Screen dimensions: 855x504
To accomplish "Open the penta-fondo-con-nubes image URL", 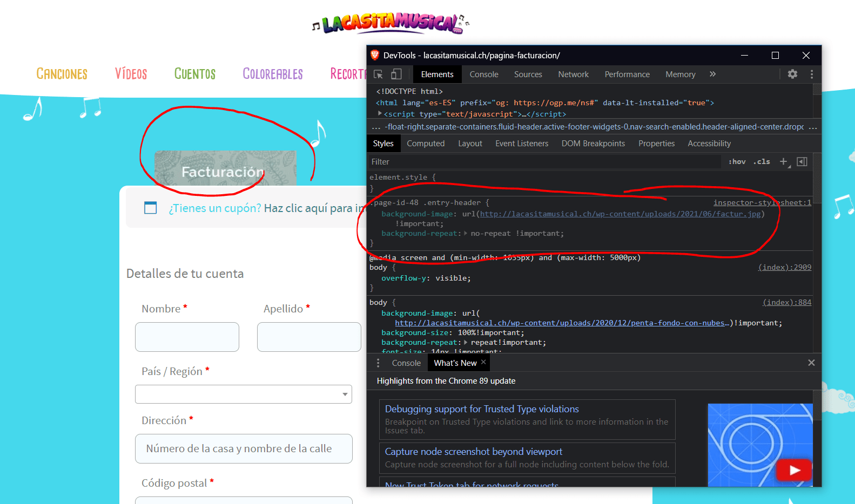I will click(562, 323).
